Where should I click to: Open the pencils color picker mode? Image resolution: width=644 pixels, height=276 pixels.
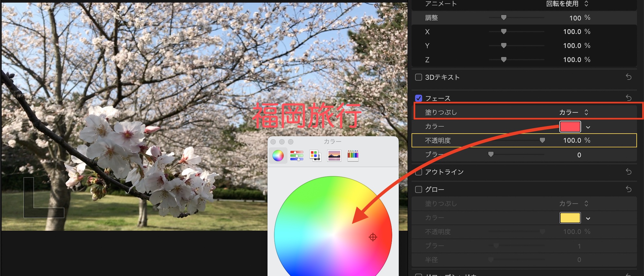click(x=353, y=156)
